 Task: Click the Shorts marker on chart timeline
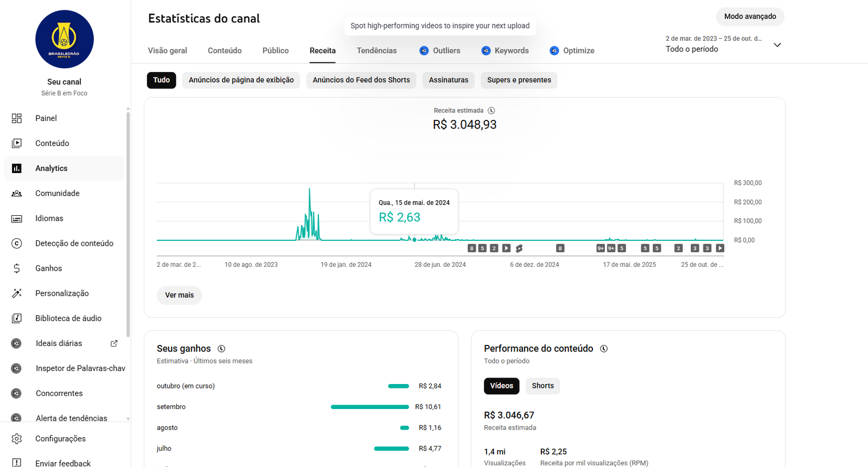coord(519,248)
